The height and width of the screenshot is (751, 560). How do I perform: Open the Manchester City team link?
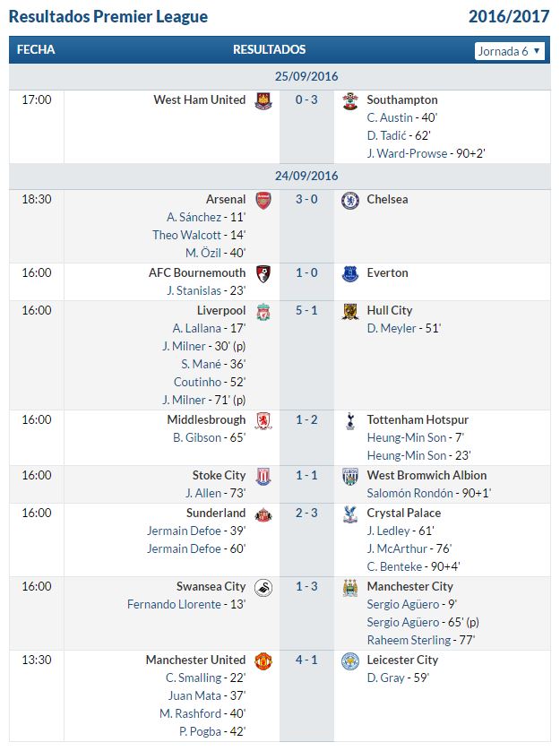coord(410,586)
